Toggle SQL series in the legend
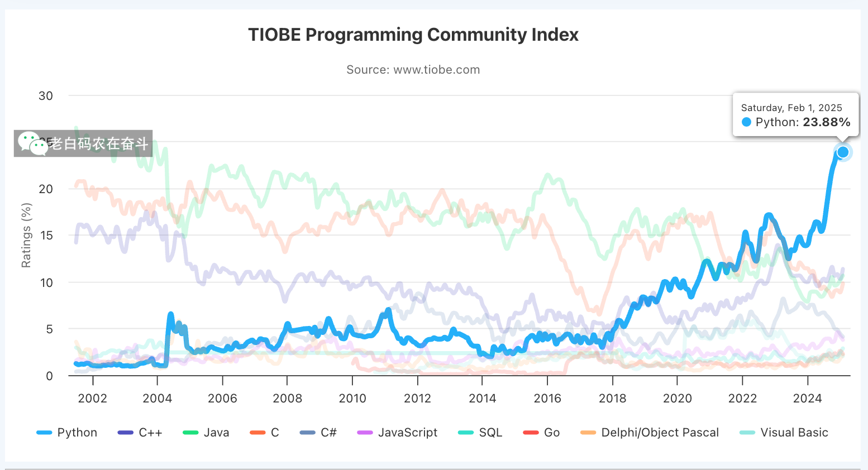Screen dimensions: 868x470 (480, 433)
